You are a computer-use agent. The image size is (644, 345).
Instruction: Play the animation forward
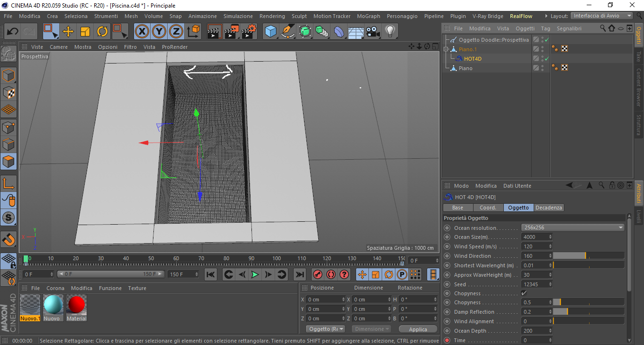(x=255, y=274)
